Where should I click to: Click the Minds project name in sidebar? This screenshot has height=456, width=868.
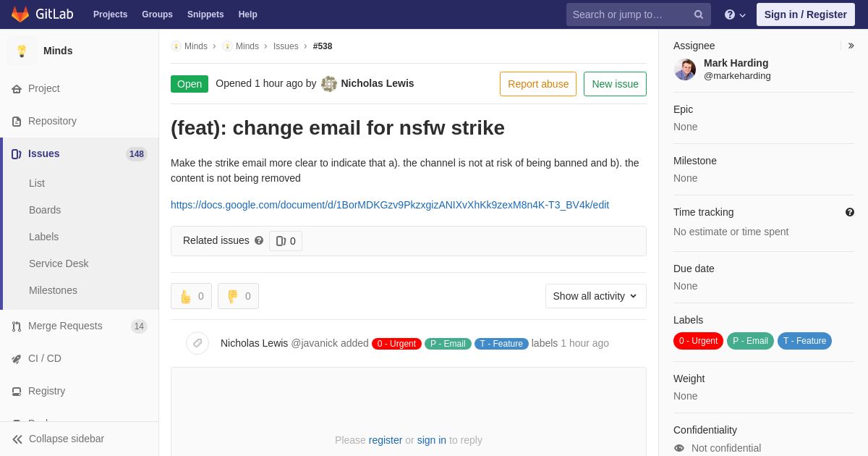[58, 51]
